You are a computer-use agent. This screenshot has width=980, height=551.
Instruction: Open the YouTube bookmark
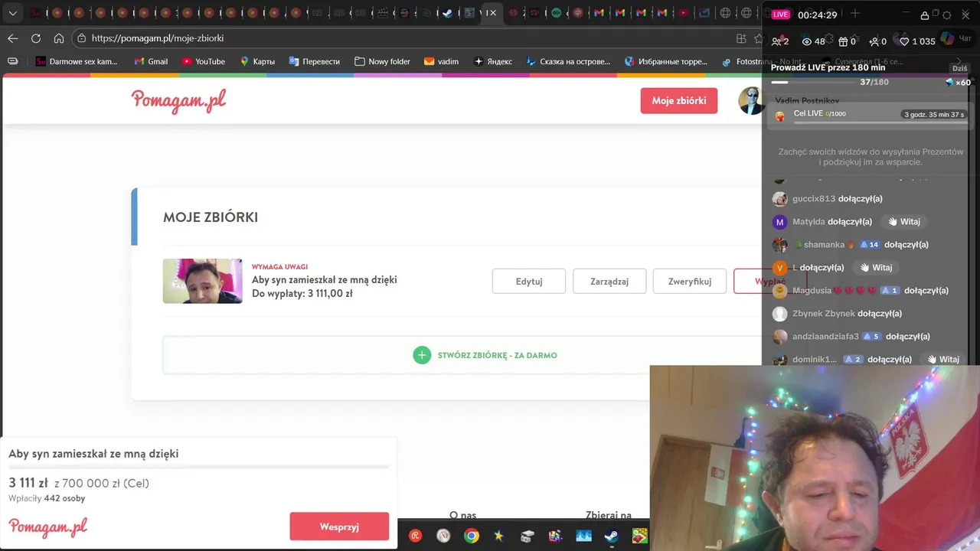pyautogui.click(x=203, y=61)
